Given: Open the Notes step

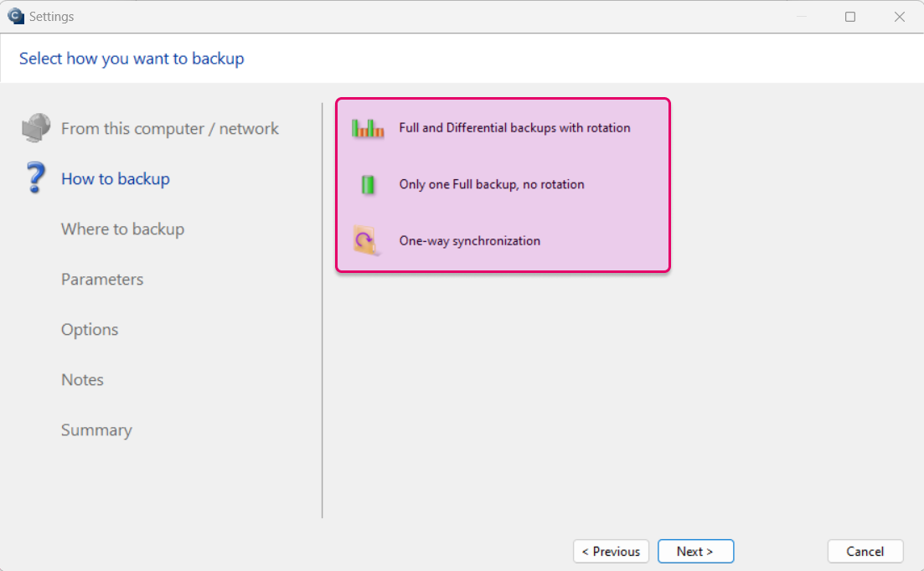Looking at the screenshot, I should pos(82,379).
